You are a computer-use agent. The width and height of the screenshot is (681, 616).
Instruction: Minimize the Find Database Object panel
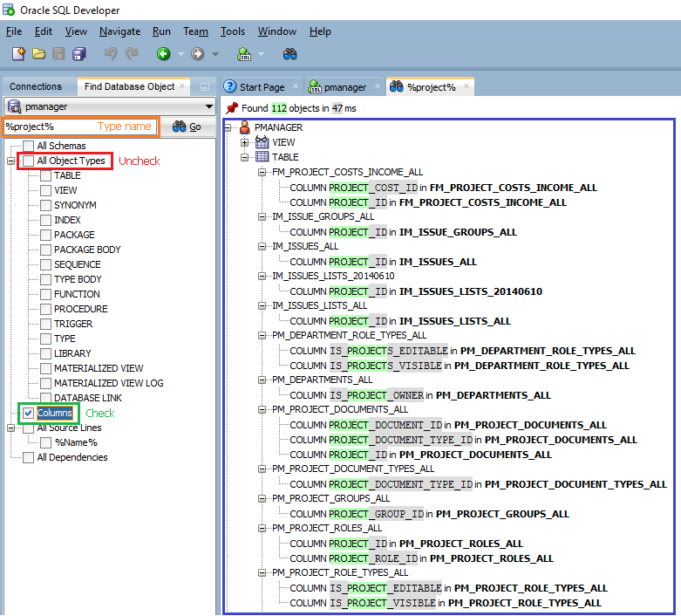point(204,87)
